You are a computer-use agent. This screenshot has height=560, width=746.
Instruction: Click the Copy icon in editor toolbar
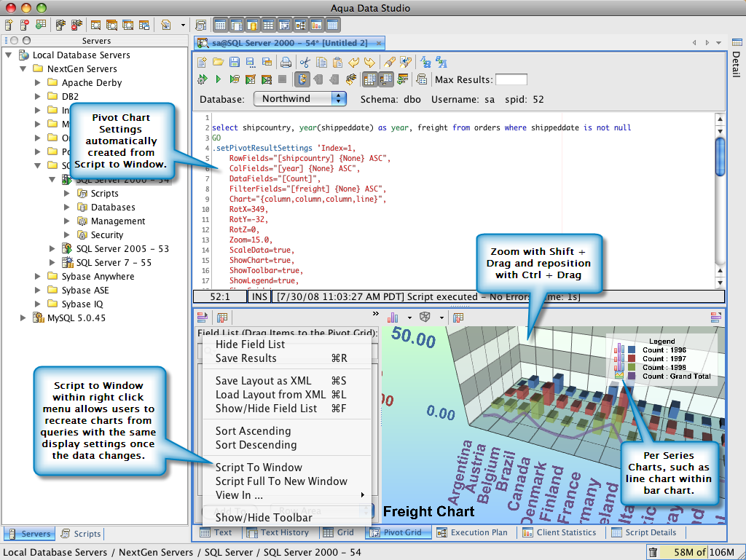coord(321,62)
